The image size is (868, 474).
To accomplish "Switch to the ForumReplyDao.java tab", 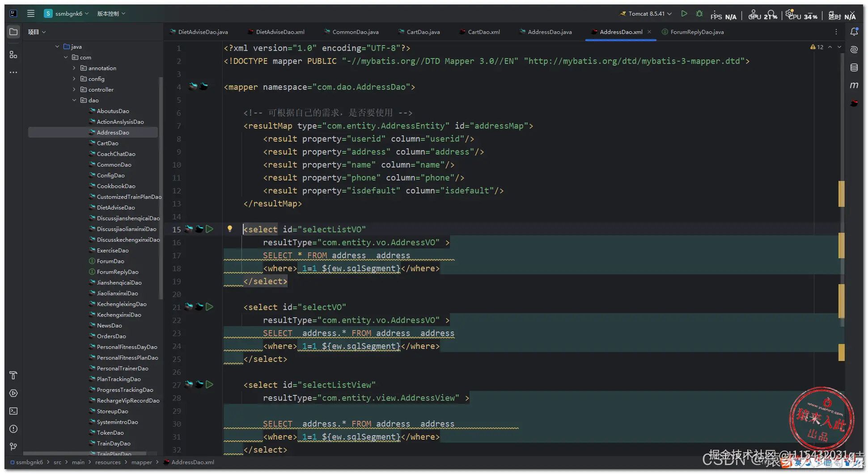I will pos(696,32).
